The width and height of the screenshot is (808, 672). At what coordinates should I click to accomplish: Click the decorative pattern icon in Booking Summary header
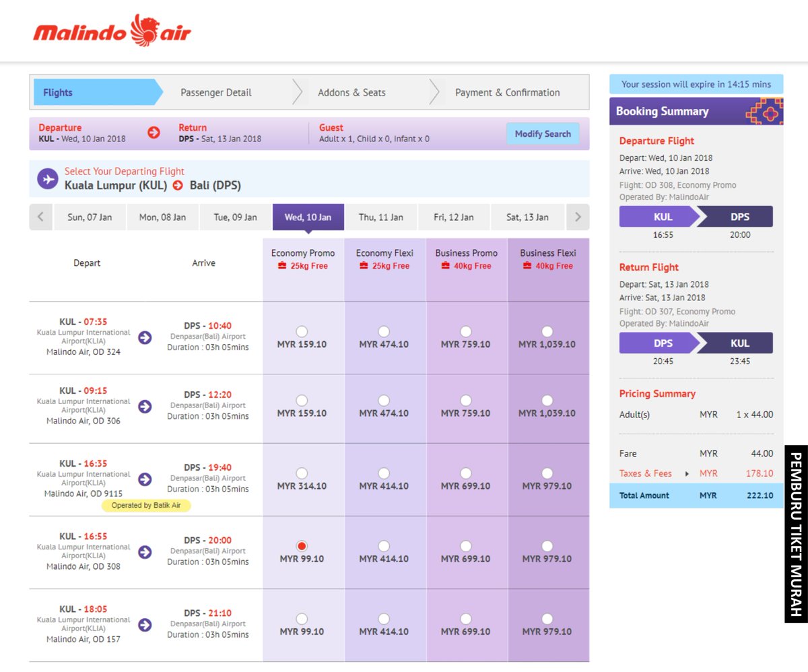click(764, 111)
